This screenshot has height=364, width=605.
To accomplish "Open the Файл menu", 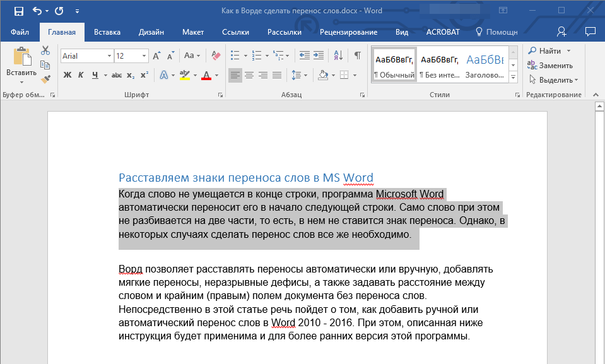I will pyautogui.click(x=20, y=32).
